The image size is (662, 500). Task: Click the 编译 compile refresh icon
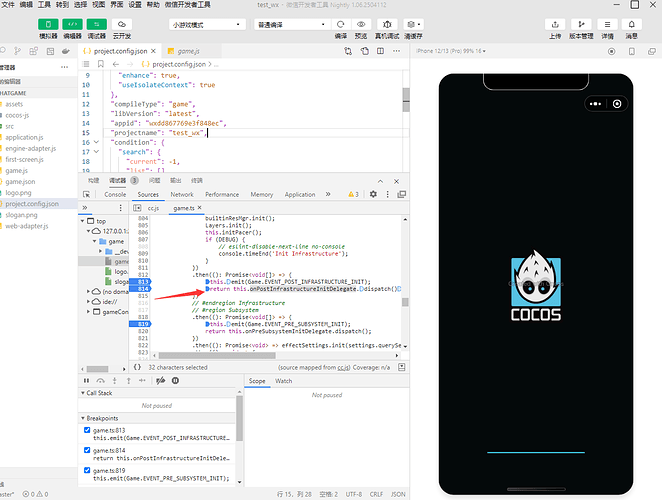[x=341, y=24]
